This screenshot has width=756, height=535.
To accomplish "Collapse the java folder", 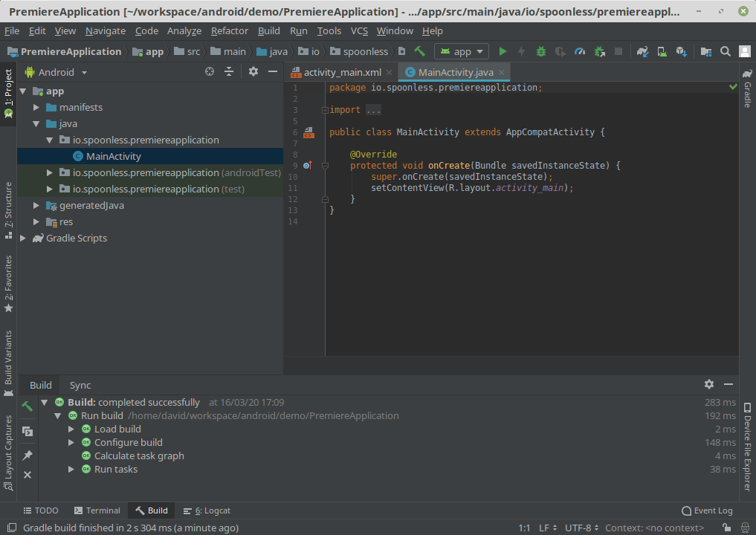I will pos(36,124).
